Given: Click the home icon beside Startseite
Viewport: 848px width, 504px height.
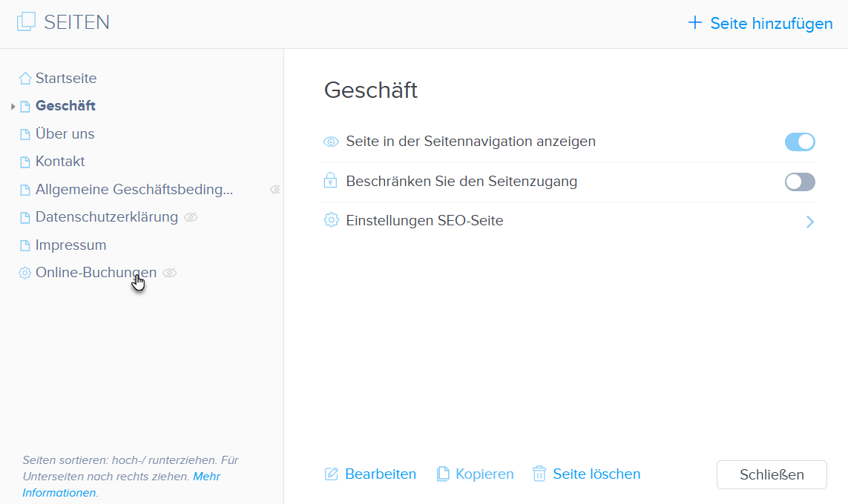Looking at the screenshot, I should point(25,79).
